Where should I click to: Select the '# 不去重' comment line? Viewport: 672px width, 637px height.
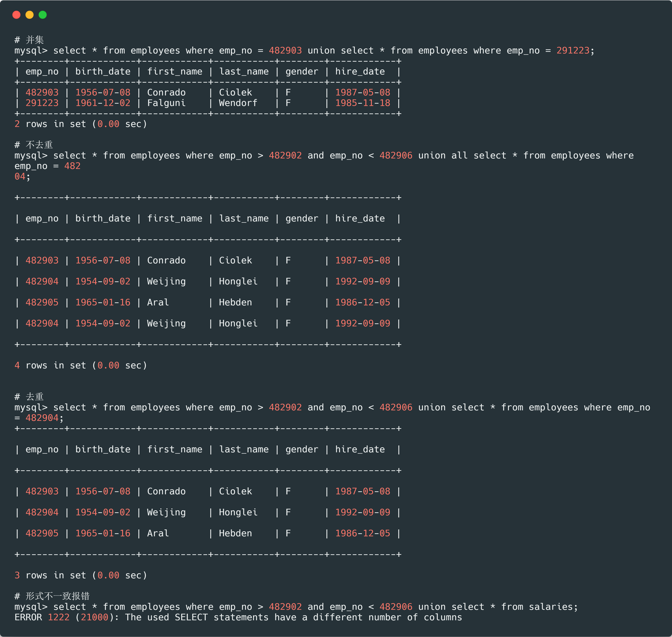pyautogui.click(x=34, y=145)
